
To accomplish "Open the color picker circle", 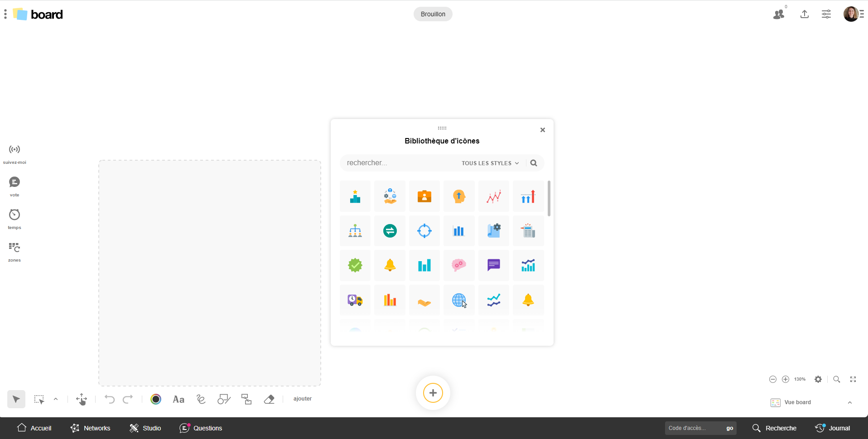I will point(156,399).
